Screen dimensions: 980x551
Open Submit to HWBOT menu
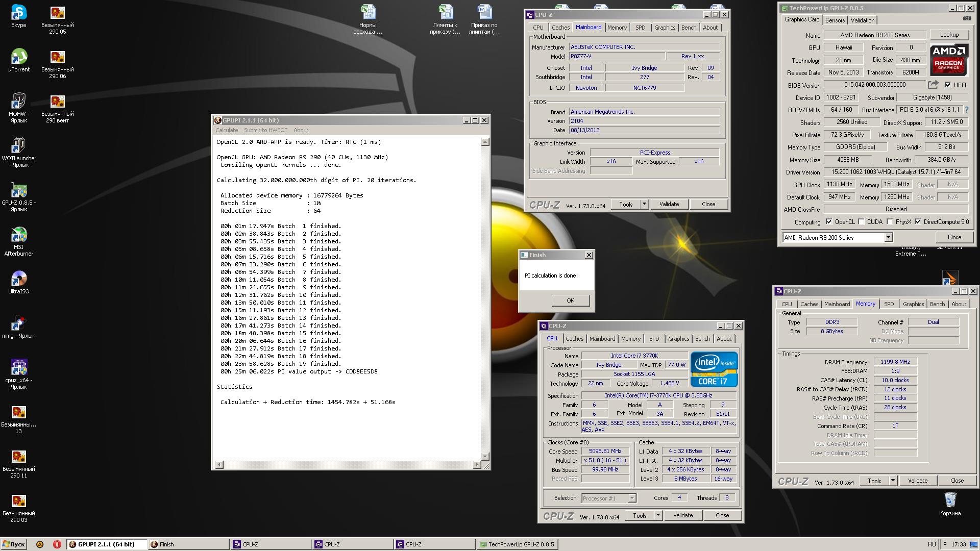(265, 130)
